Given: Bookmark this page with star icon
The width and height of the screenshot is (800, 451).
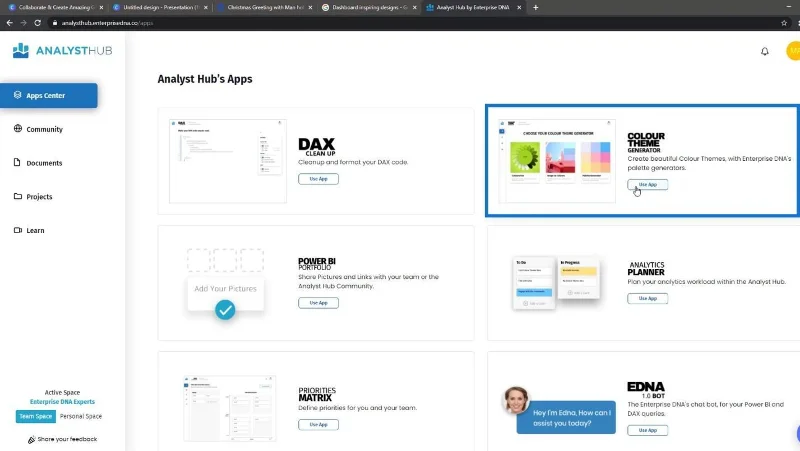Looking at the screenshot, I should 784,22.
